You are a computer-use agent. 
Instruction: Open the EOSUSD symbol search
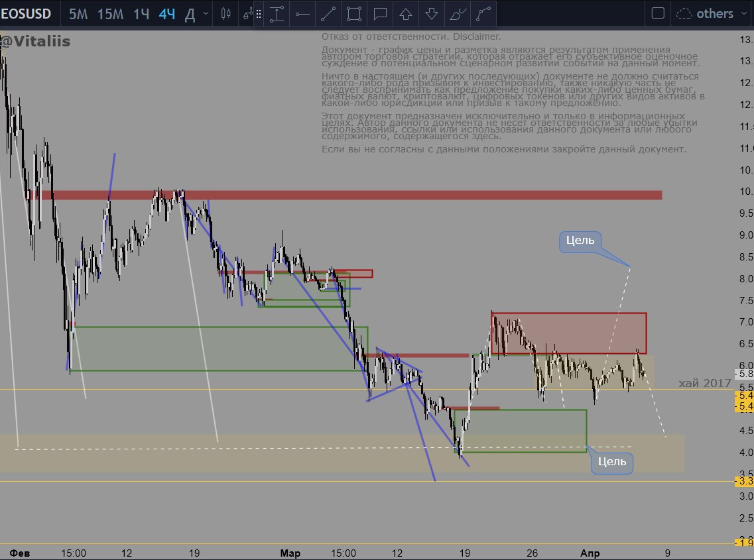pyautogui.click(x=26, y=13)
